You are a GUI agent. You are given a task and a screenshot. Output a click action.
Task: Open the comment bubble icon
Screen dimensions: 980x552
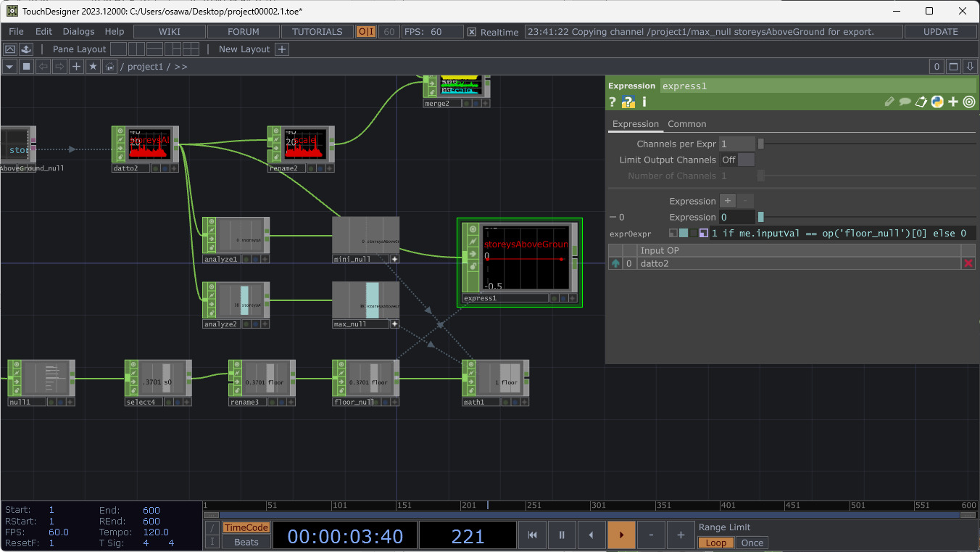pos(905,102)
